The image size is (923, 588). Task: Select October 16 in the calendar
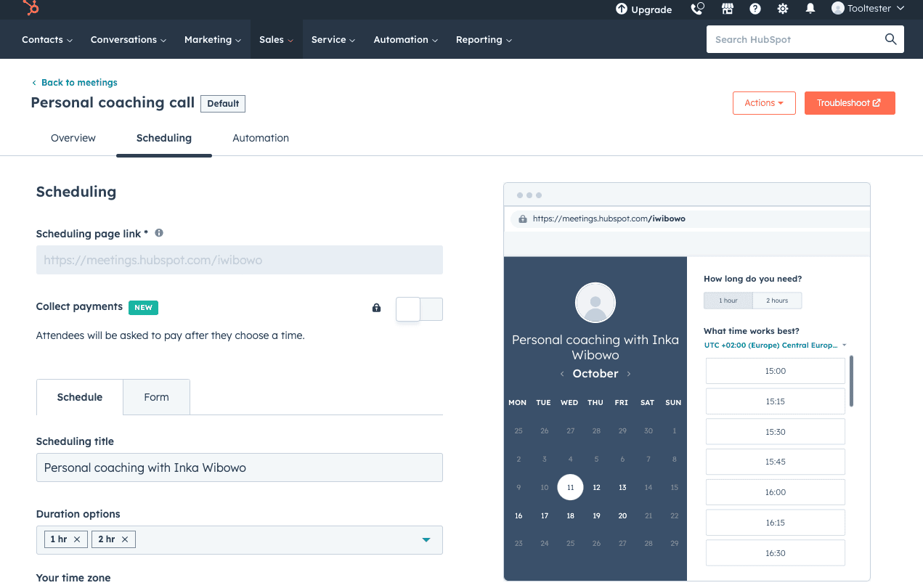[x=519, y=516]
